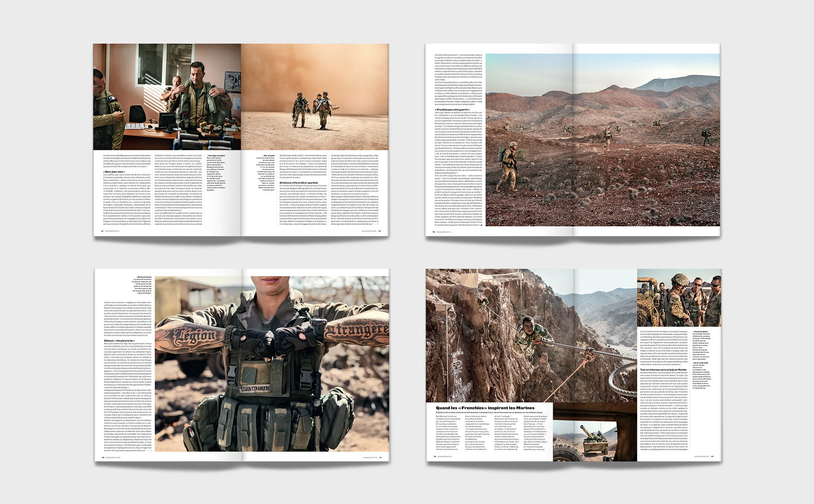Click the caption titled 'Mer de sable'

pos(266,173)
